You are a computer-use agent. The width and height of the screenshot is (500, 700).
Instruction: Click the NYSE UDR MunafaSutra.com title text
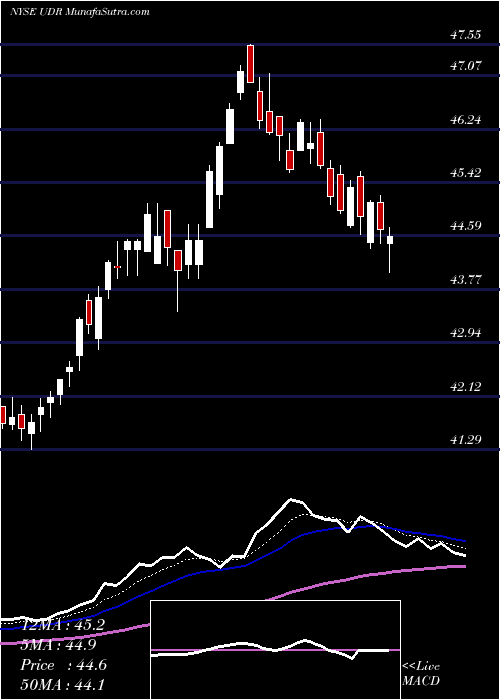click(x=80, y=12)
